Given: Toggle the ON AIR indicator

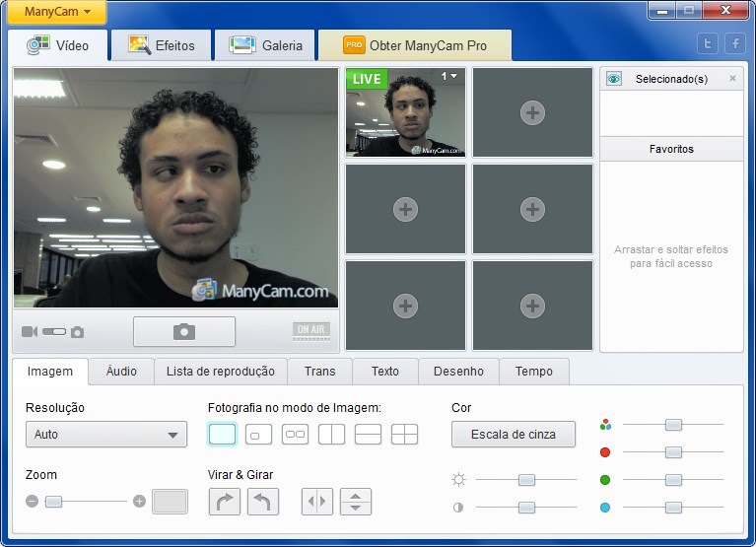Looking at the screenshot, I should (311, 331).
